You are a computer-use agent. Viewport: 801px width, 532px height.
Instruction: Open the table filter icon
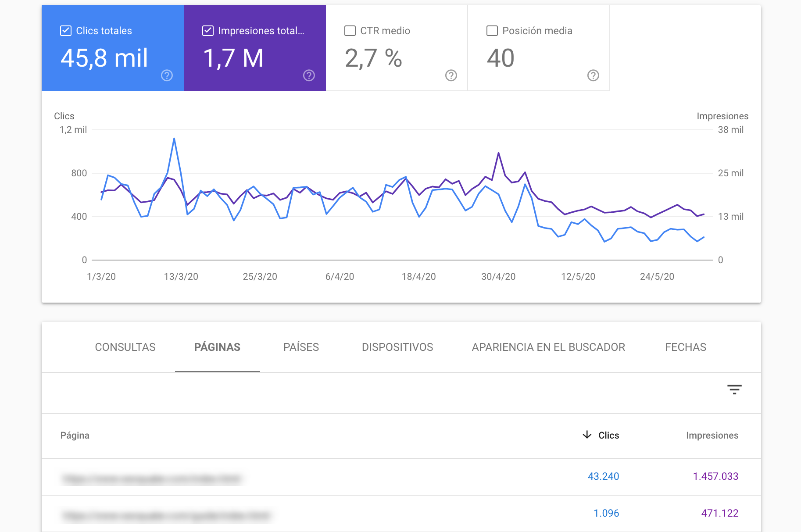coord(734,389)
